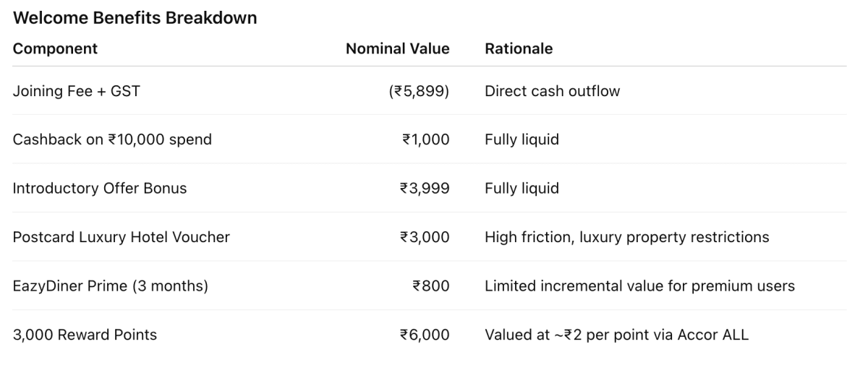Click the ₹3,999 value cell
This screenshot has height=365, width=868.
pyautogui.click(x=425, y=189)
